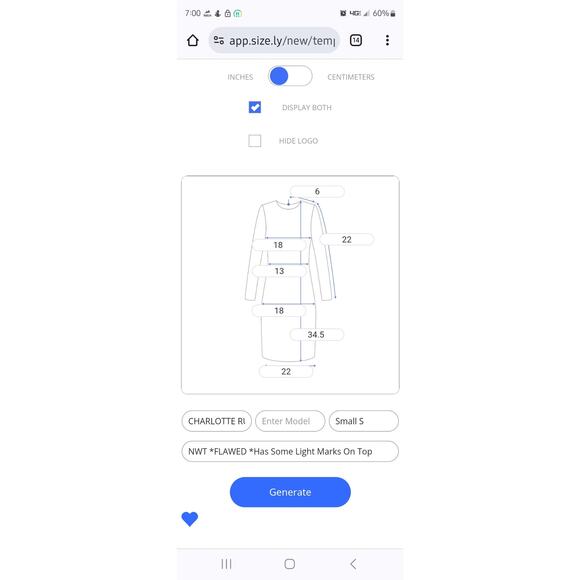Select the app.size.ly address bar
580x580 pixels.
click(274, 40)
